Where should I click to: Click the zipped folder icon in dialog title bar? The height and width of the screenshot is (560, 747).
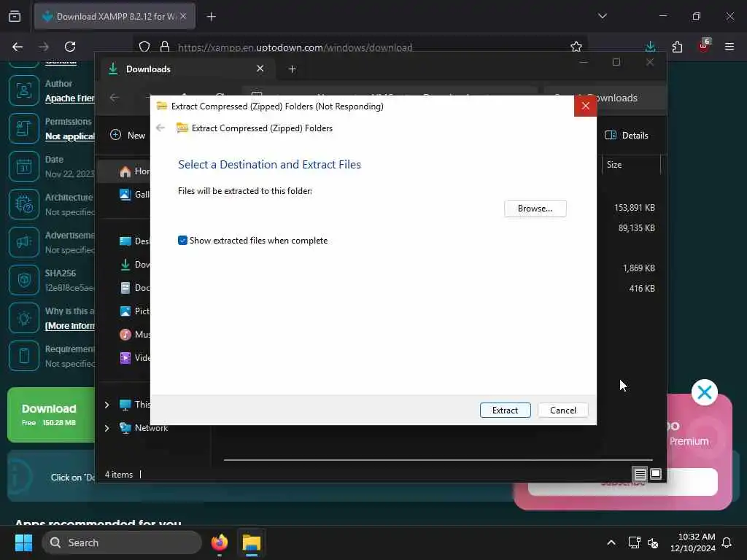(161, 106)
